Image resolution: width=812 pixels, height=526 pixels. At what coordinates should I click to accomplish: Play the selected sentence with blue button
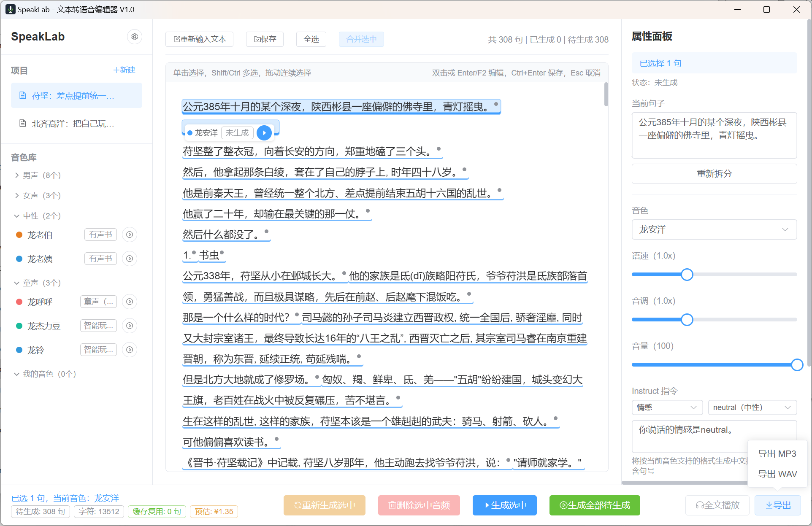point(264,133)
